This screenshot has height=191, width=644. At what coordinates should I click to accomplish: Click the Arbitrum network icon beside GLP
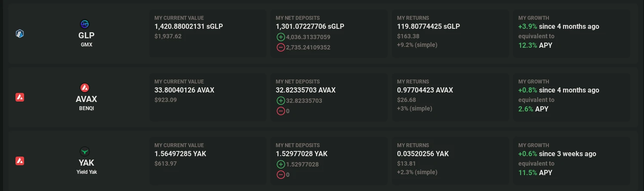coord(20,34)
